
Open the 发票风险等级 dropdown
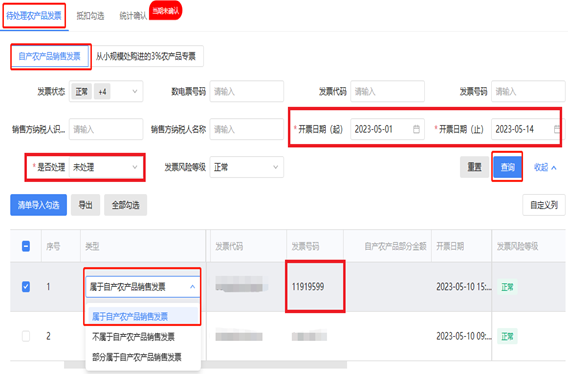(246, 167)
